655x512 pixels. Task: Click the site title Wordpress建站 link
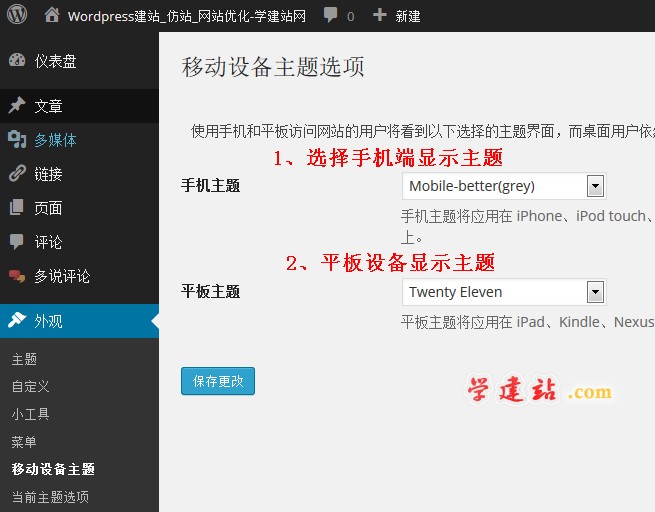tap(187, 16)
